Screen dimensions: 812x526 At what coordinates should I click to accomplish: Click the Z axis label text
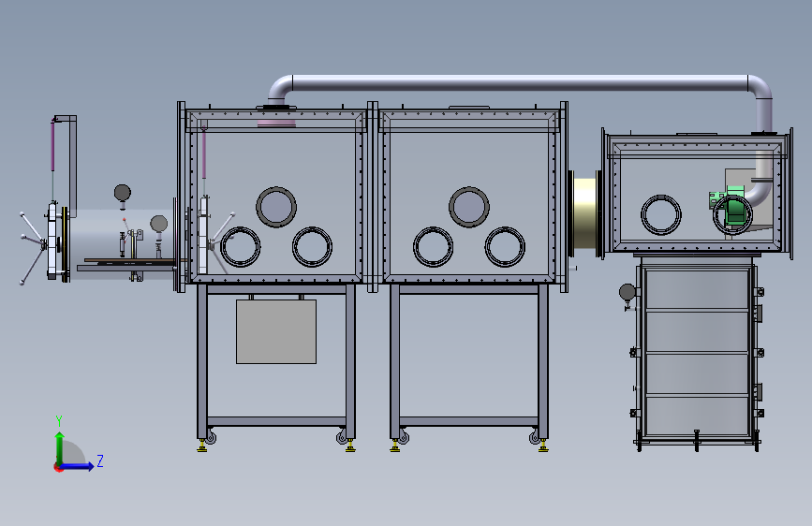[x=100, y=460]
